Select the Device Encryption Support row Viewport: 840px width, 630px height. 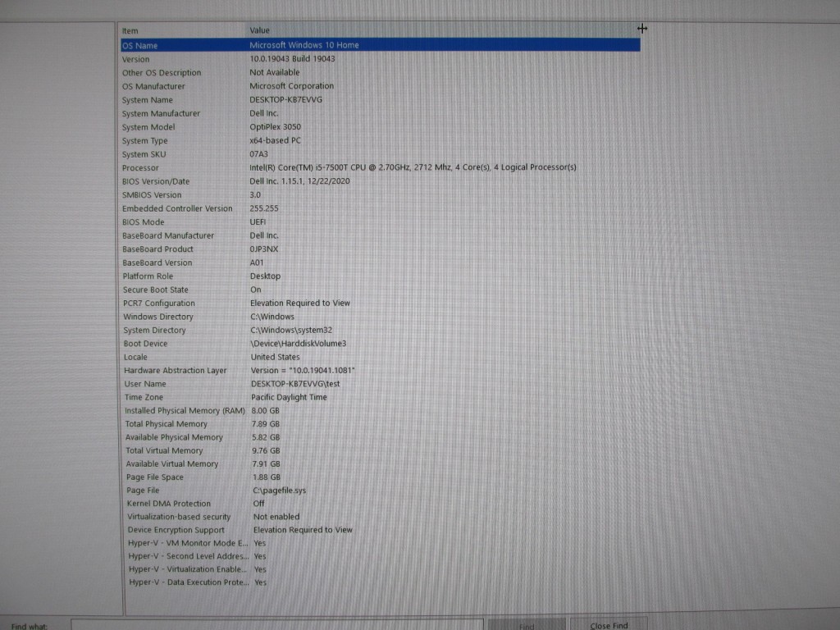176,530
